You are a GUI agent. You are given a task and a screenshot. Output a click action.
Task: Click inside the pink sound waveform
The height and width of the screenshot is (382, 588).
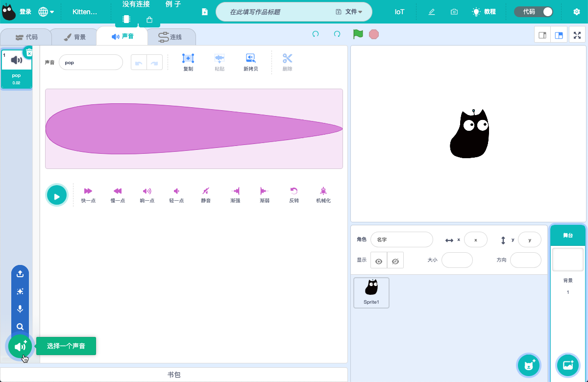(x=194, y=129)
